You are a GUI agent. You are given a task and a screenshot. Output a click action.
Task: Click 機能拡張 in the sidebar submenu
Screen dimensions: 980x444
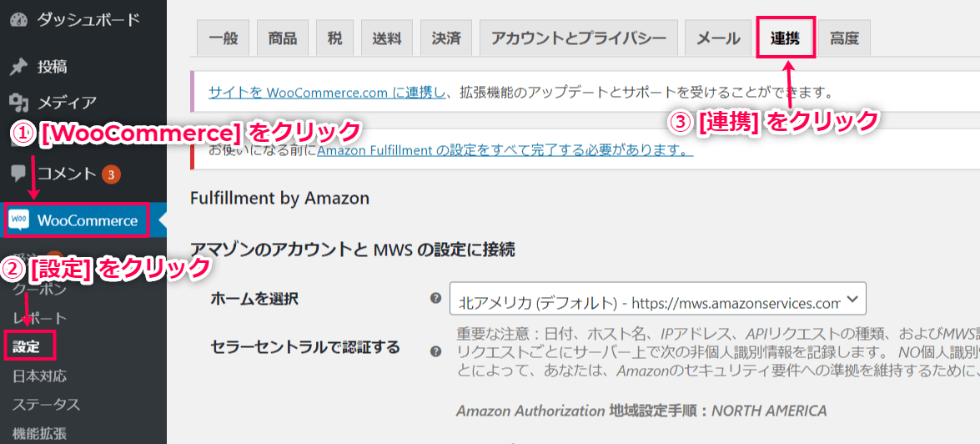tap(40, 433)
